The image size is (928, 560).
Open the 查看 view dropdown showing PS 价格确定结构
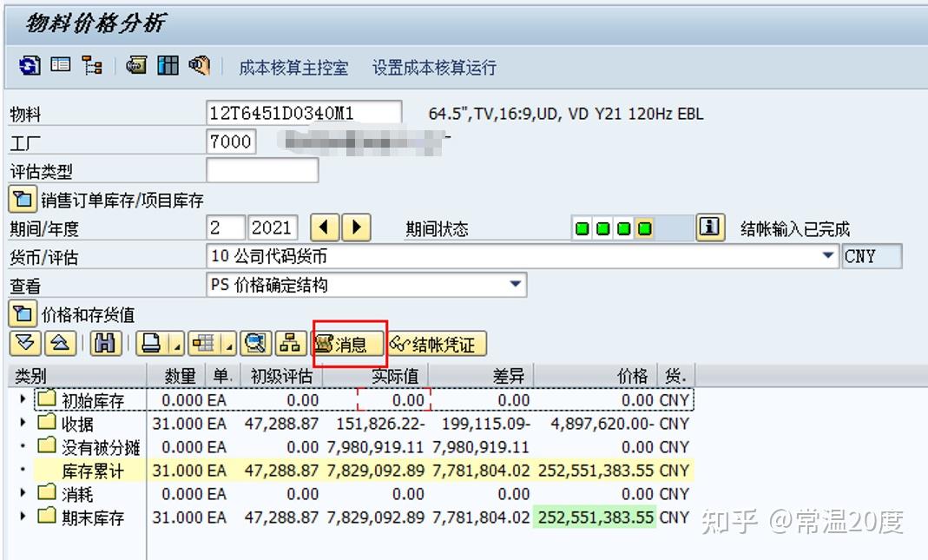(515, 285)
